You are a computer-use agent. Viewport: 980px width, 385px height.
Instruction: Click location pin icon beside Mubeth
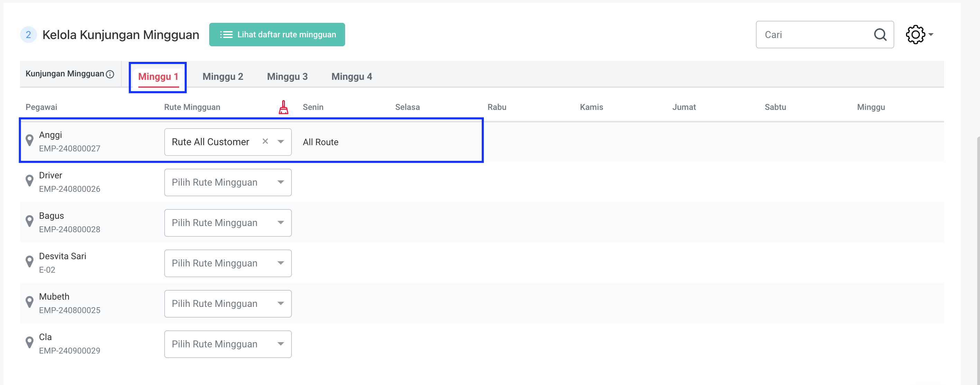[x=29, y=302]
